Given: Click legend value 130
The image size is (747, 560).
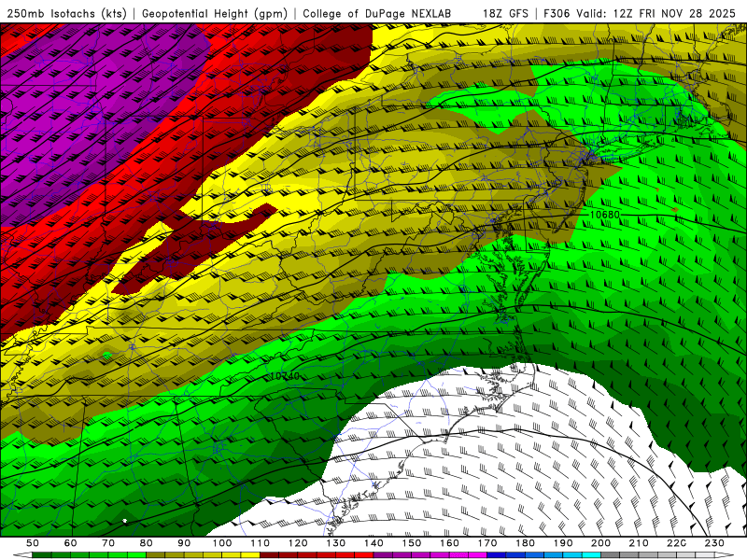Looking at the screenshot, I should 336,543.
